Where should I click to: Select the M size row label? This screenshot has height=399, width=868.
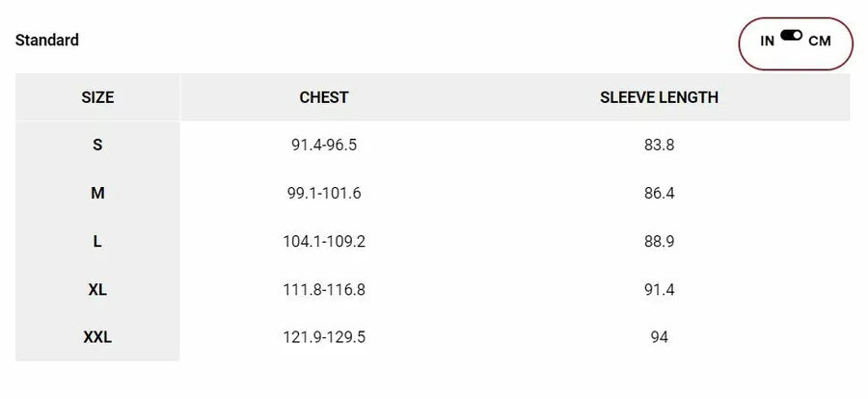point(97,194)
